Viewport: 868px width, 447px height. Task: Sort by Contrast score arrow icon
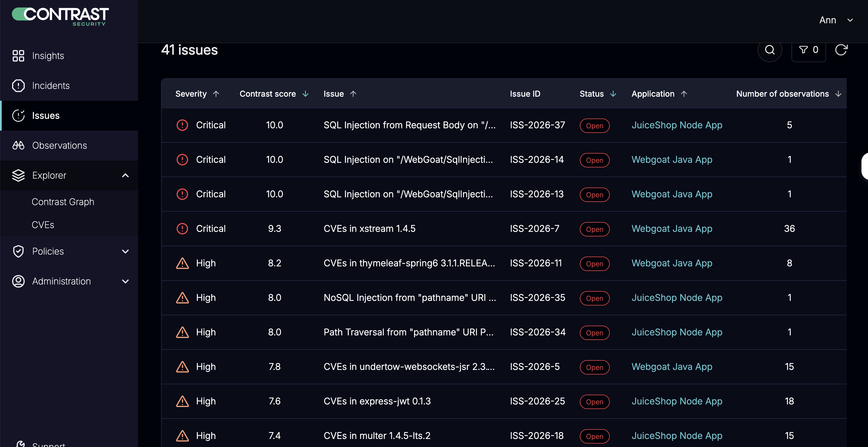click(305, 94)
